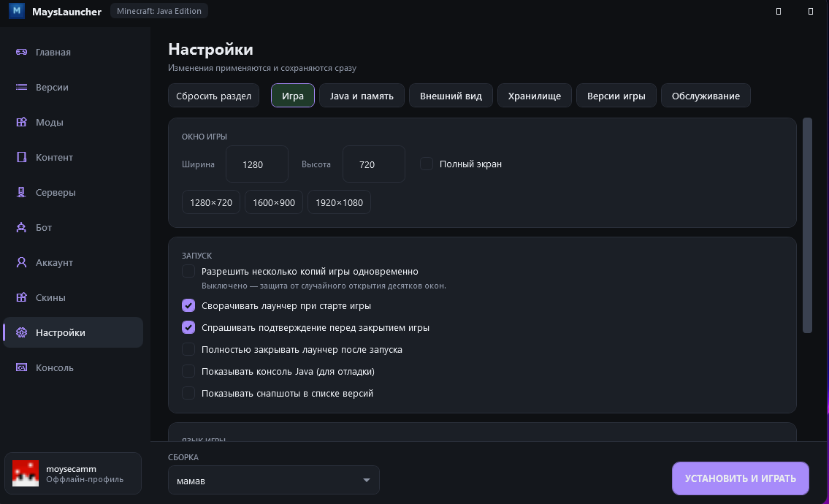Image resolution: width=829 pixels, height=504 pixels.
Task: Click the Настройки gear icon
Action: pyautogui.click(x=21, y=332)
